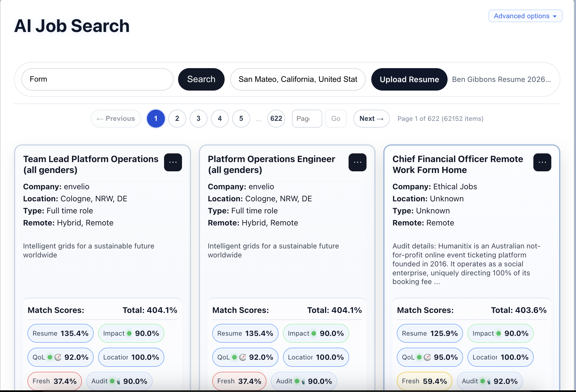
Task: Click the Resume 125.9% score badge
Action: (x=430, y=333)
